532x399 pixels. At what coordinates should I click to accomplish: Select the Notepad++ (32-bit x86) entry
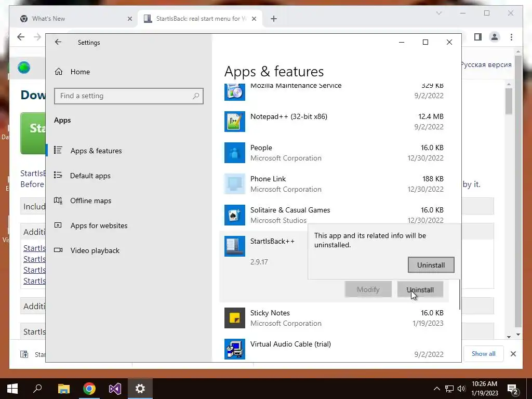point(289,116)
